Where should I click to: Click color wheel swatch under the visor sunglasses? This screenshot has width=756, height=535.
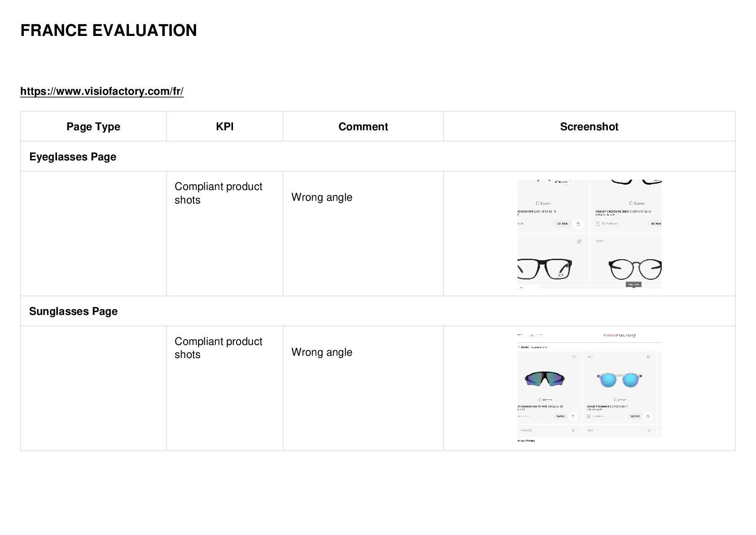coord(540,400)
